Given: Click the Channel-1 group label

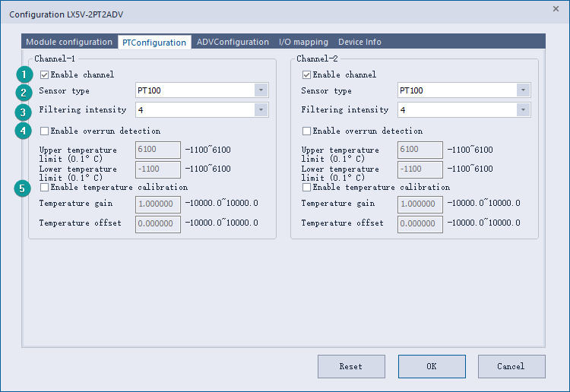Looking at the screenshot, I should point(55,58).
